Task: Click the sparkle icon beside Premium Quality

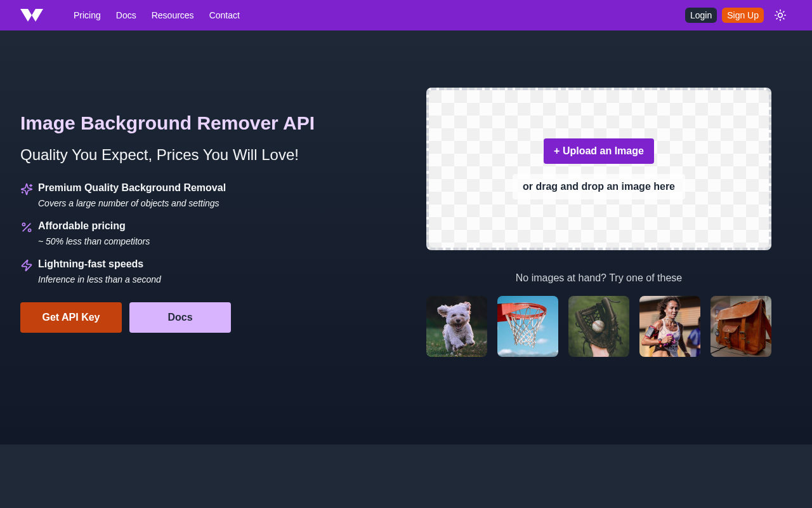Action: pyautogui.click(x=27, y=189)
